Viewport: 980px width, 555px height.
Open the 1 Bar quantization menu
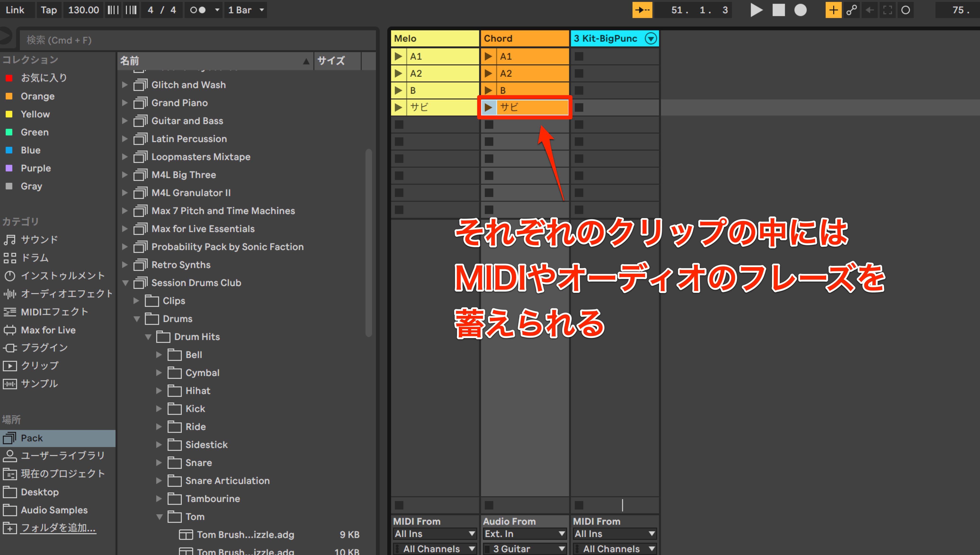[246, 10]
